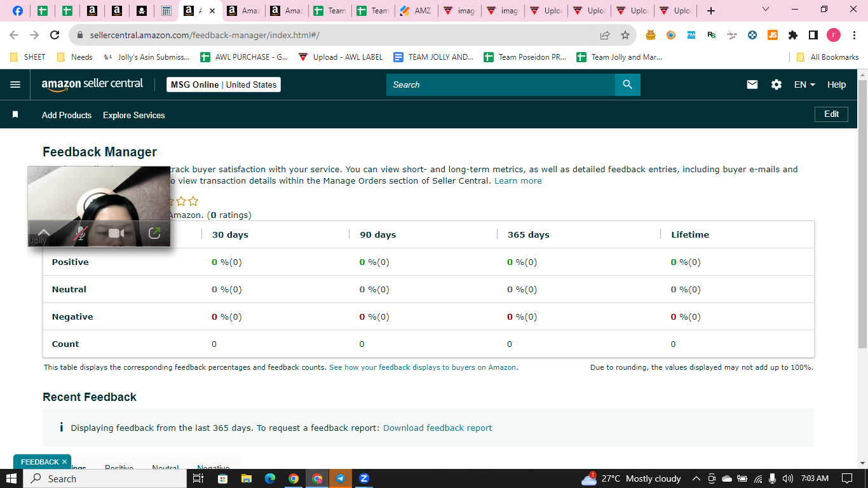Open the weather widget showing 27°C
This screenshot has width=868, height=488.
(x=632, y=478)
